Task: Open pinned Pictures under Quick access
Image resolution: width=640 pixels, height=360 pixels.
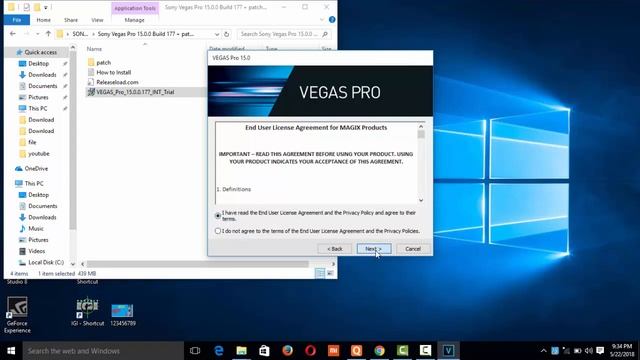Action: pyautogui.click(x=38, y=97)
